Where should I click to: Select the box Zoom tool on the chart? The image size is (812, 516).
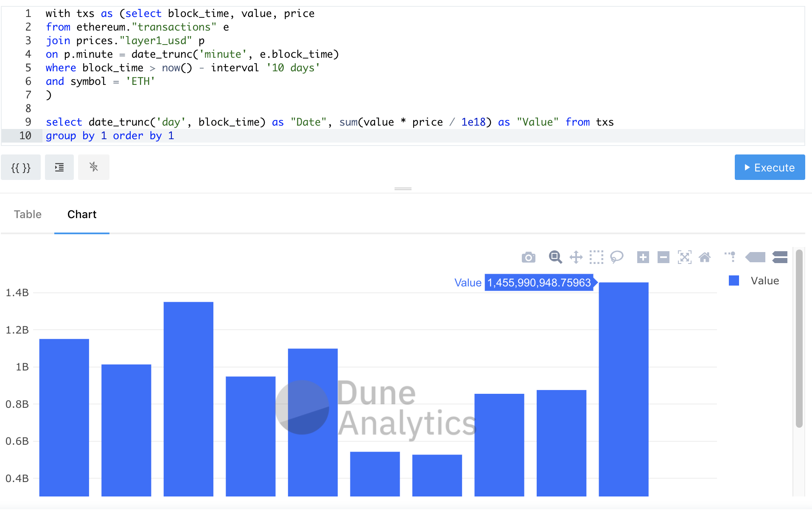pyautogui.click(x=556, y=257)
